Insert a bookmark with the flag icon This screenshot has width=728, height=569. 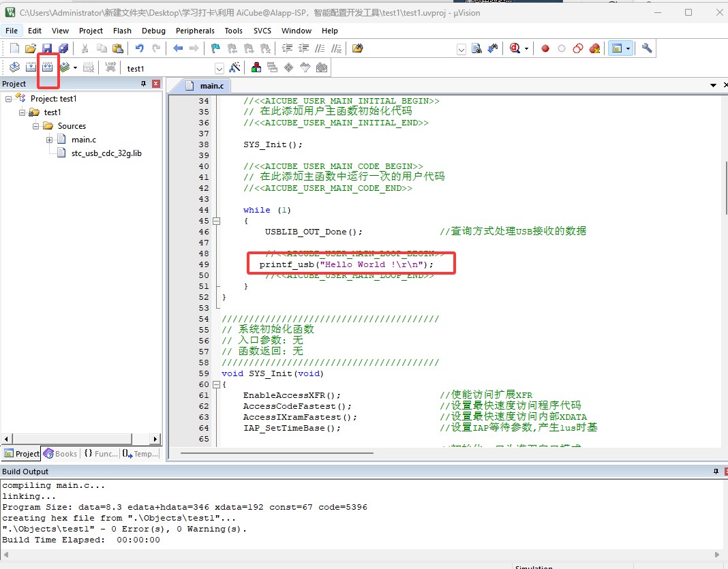click(215, 48)
